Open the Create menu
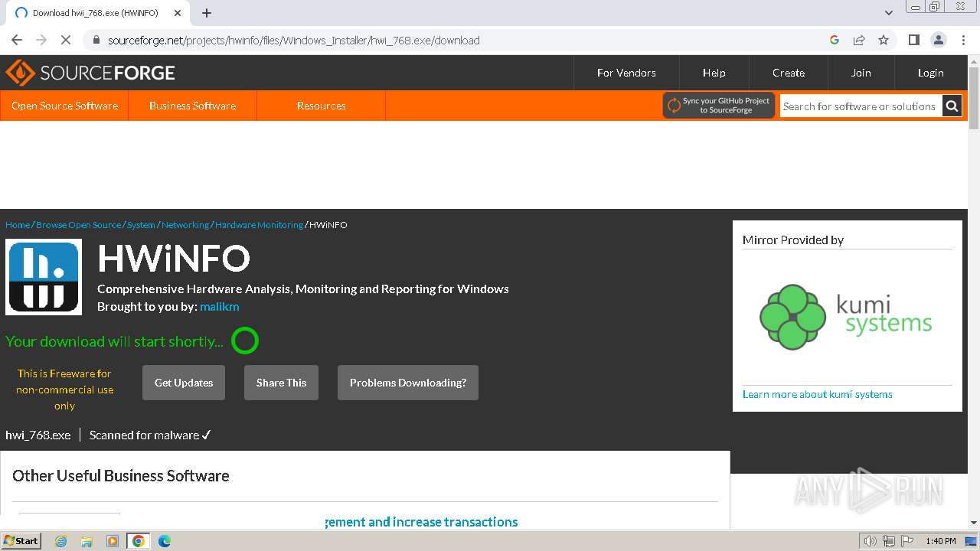This screenshot has width=980, height=551. pos(789,73)
